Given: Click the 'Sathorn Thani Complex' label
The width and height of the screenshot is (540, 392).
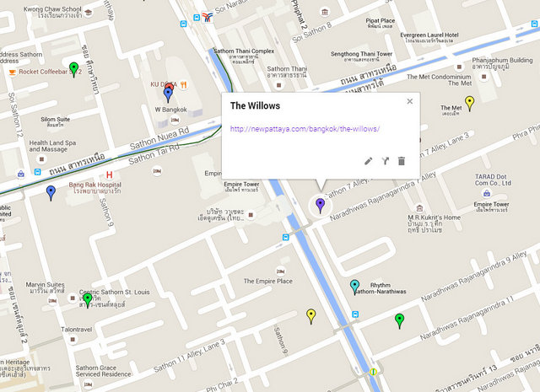Looking at the screenshot, I should [x=244, y=51].
